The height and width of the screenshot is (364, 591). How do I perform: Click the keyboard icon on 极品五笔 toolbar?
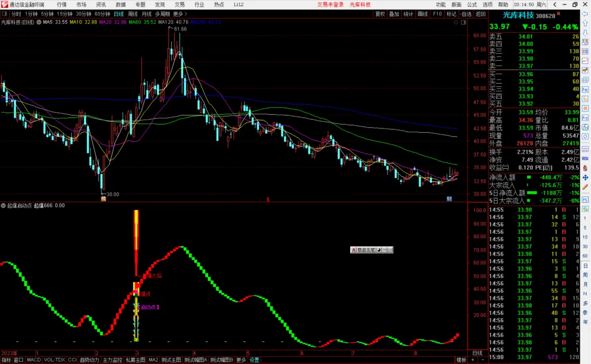pos(390,250)
